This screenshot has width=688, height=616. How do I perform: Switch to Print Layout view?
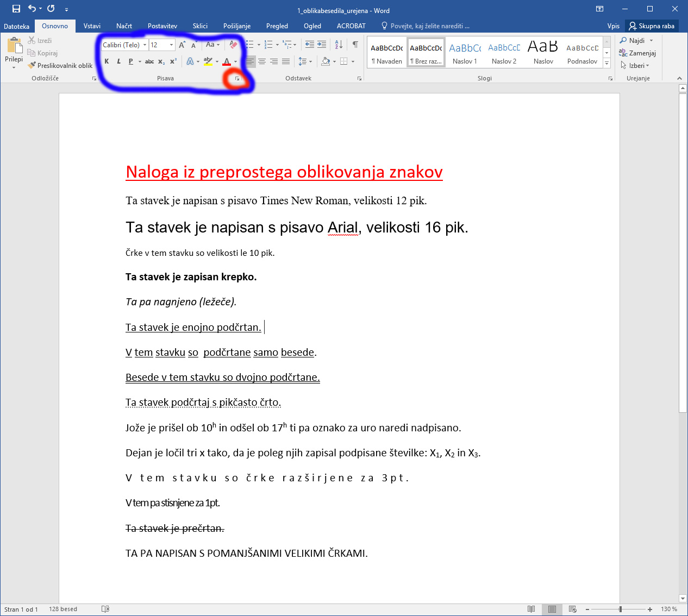(552, 609)
